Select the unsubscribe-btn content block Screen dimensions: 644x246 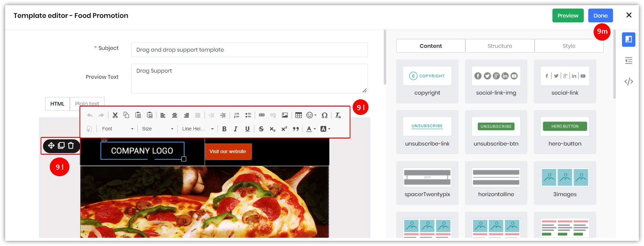coord(496,132)
